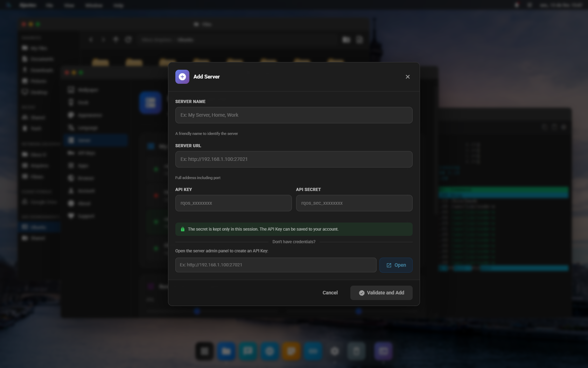Close the Add Server dialog with X
Screen dimensions: 588x368
[x=407, y=77]
